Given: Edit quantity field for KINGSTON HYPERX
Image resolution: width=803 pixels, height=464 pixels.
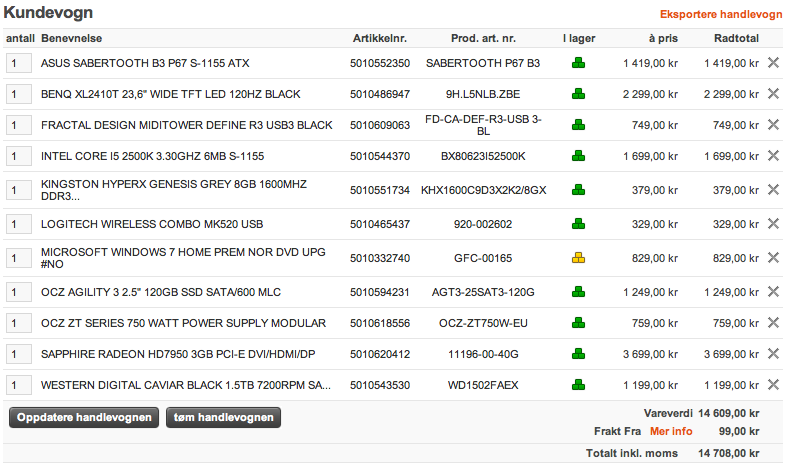Looking at the screenshot, I should pyautogui.click(x=18, y=190).
